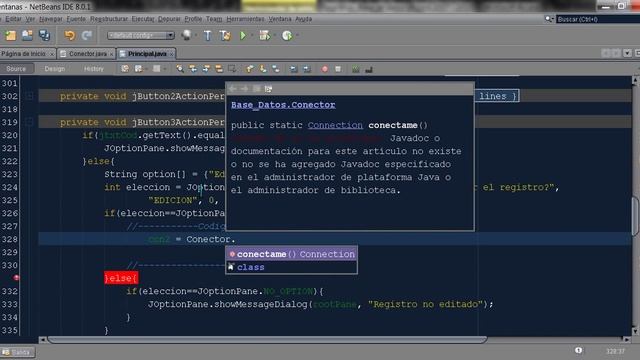Select conectame() completion item
This screenshot has height=360, width=640.
pyautogui.click(x=291, y=254)
